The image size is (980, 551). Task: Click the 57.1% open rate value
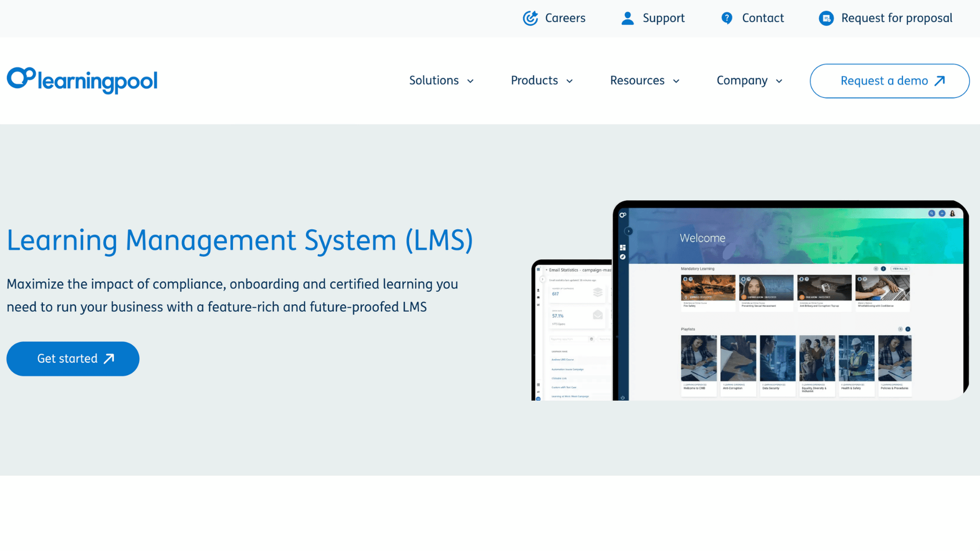(557, 316)
